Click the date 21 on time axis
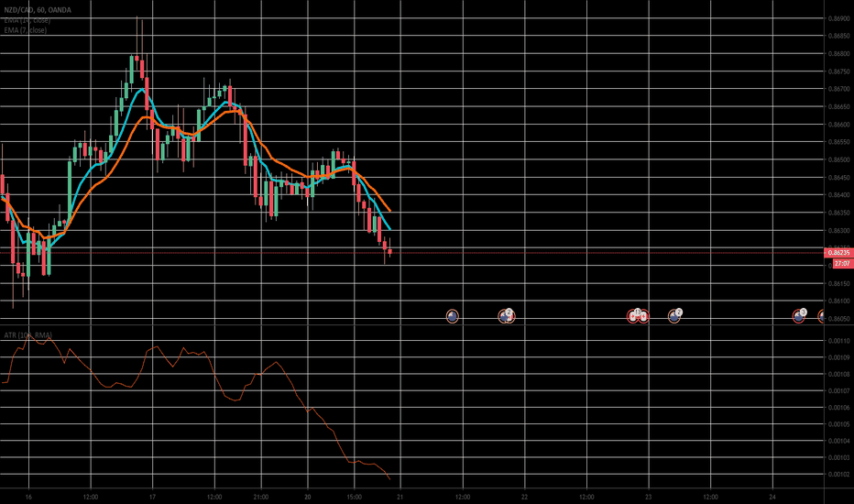This screenshot has width=854, height=504. tap(400, 497)
